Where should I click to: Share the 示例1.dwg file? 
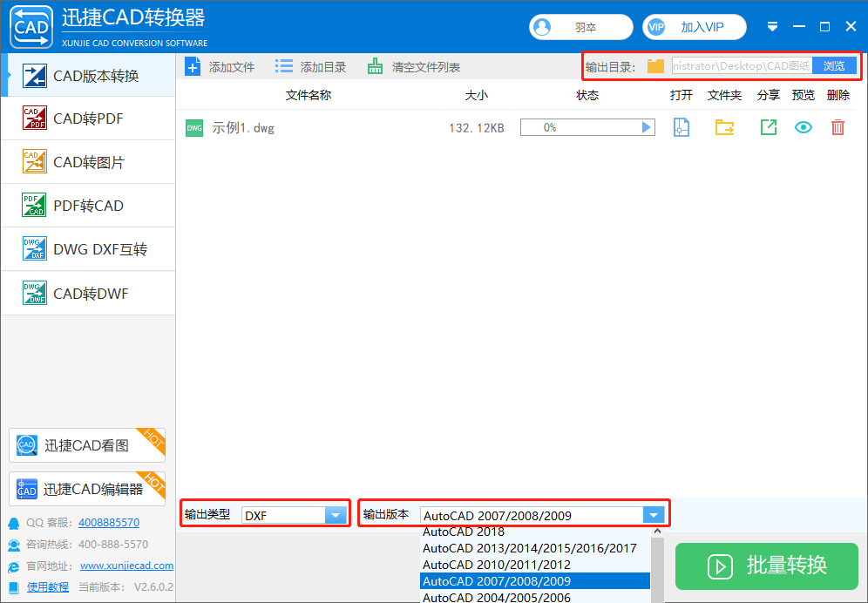[x=769, y=127]
